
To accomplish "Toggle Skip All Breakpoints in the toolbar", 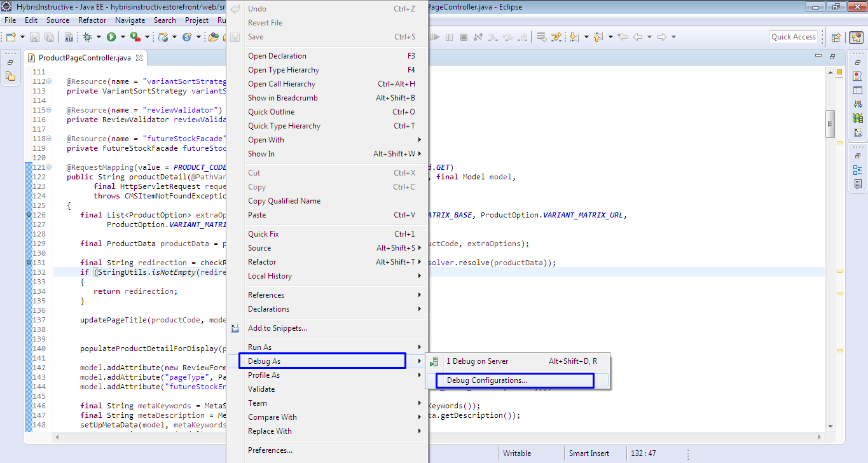I will (x=556, y=36).
